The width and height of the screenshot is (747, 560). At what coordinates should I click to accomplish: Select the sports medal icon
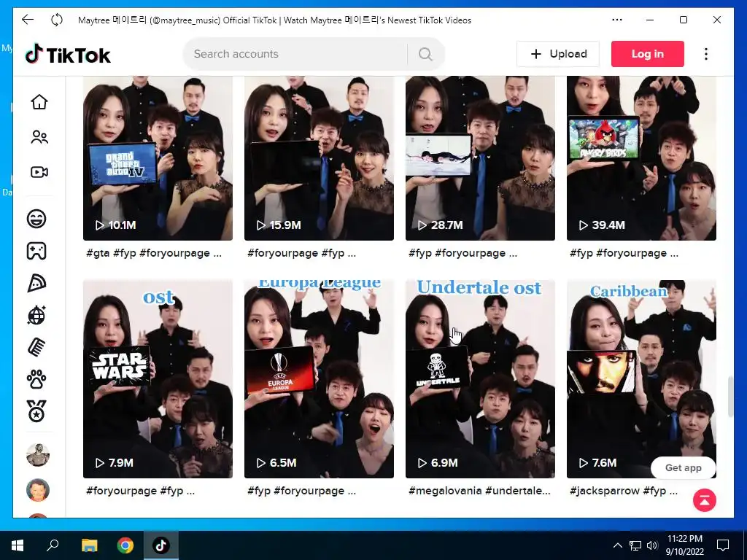tap(36, 411)
